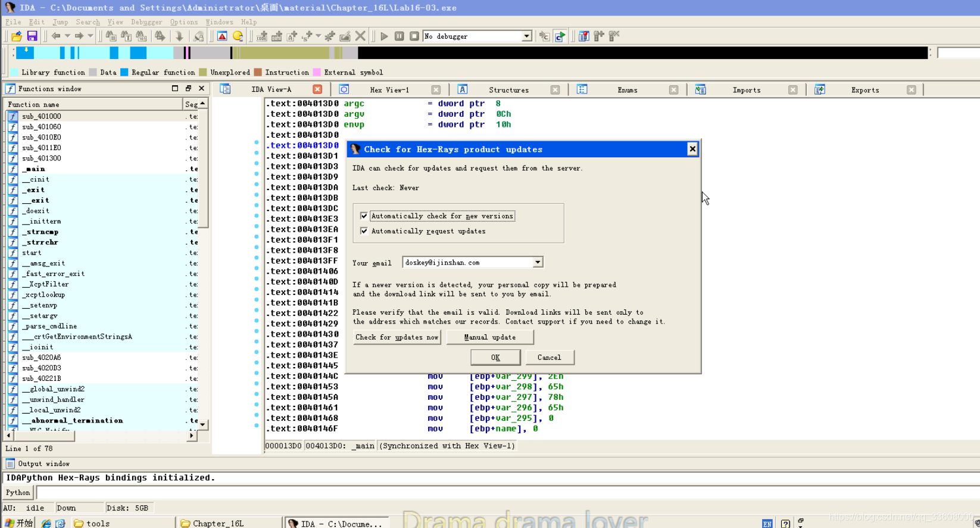Stop the process with the stop icon
This screenshot has height=528, width=980.
tap(414, 36)
